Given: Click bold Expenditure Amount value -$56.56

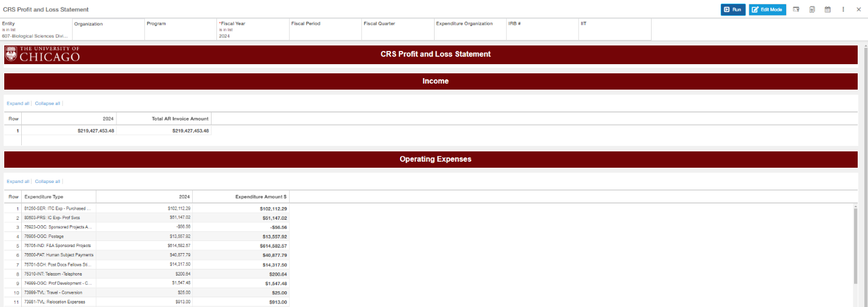Looking at the screenshot, I should point(278,227).
